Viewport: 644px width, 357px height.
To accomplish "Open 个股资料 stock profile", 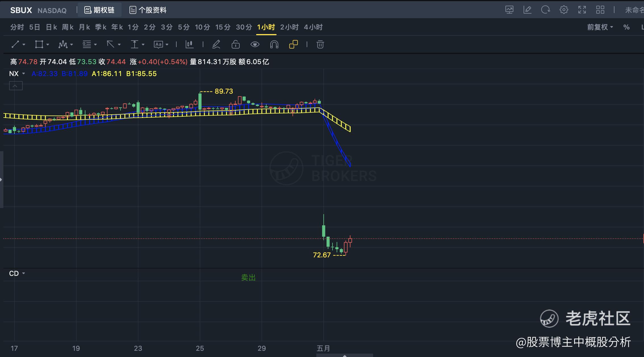I will pos(148,10).
